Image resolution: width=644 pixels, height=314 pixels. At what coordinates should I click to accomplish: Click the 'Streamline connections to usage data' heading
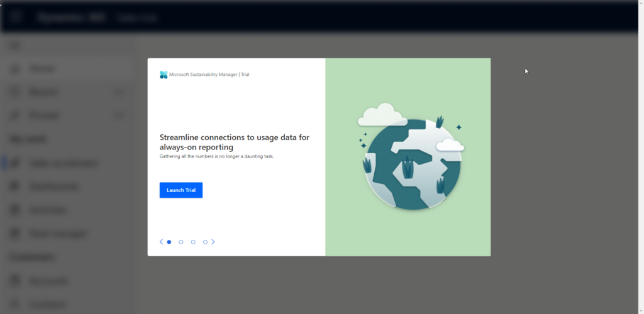235,143
